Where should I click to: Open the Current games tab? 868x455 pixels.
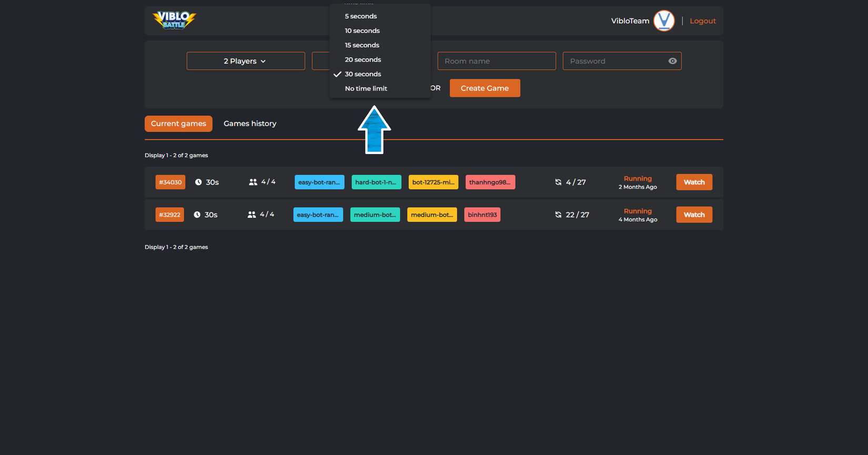point(178,124)
